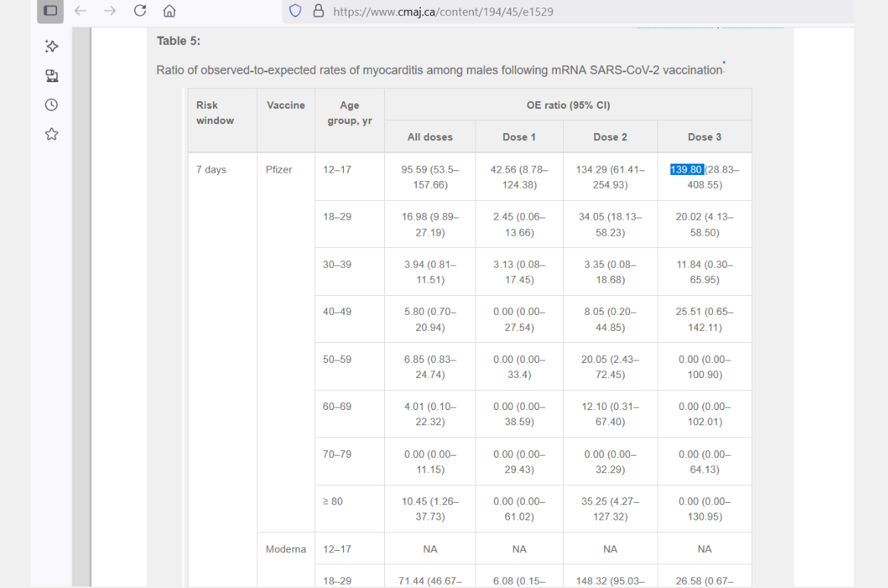Reload the current page
This screenshot has width=888, height=588.
coord(140,11)
